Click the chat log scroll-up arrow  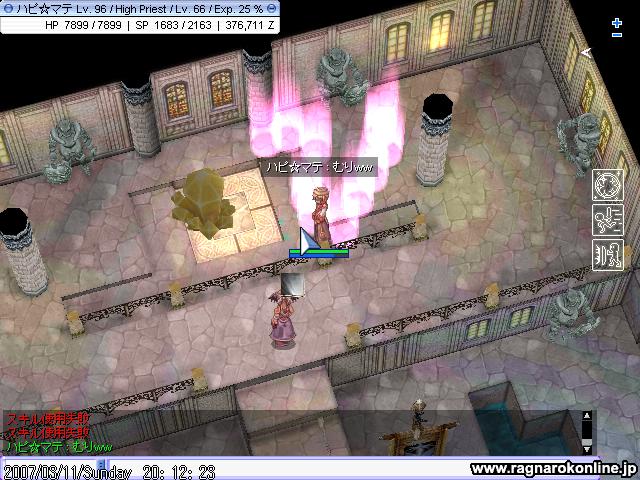pos(587,416)
